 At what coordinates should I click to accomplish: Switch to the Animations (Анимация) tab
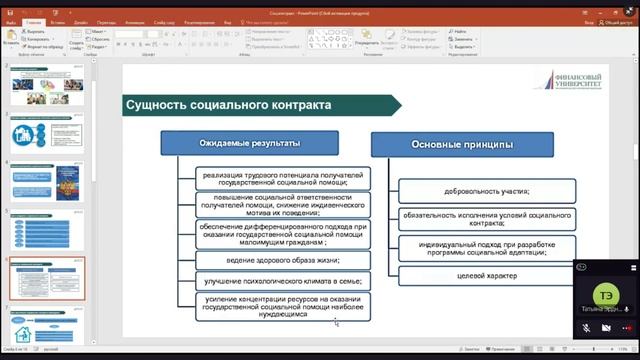click(x=135, y=22)
